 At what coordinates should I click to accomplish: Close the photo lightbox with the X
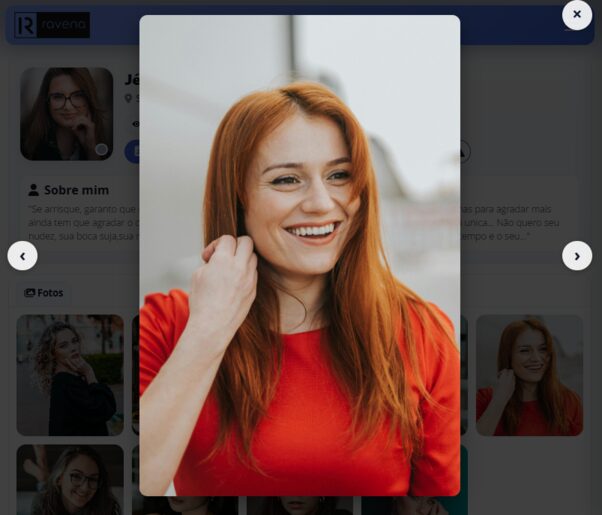(x=577, y=15)
